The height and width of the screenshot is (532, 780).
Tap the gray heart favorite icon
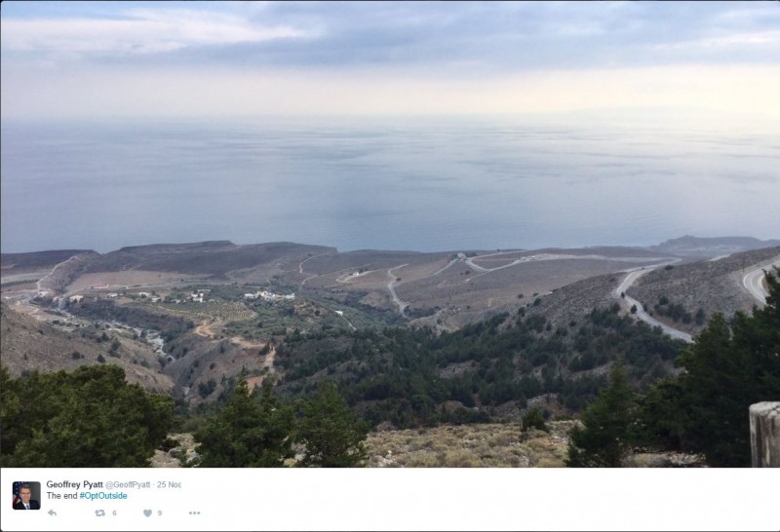(148, 513)
